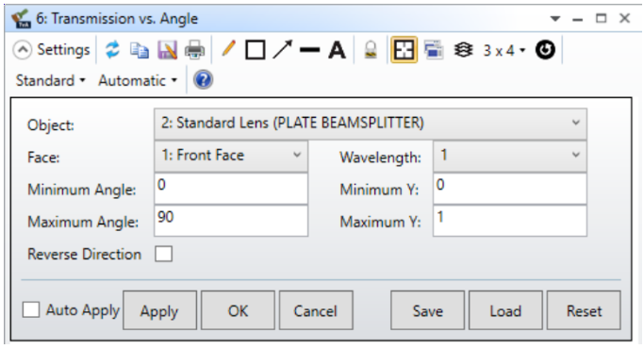Image resolution: width=644 pixels, height=349 pixels.
Task: Open the blue help question icon
Action: pyautogui.click(x=203, y=80)
